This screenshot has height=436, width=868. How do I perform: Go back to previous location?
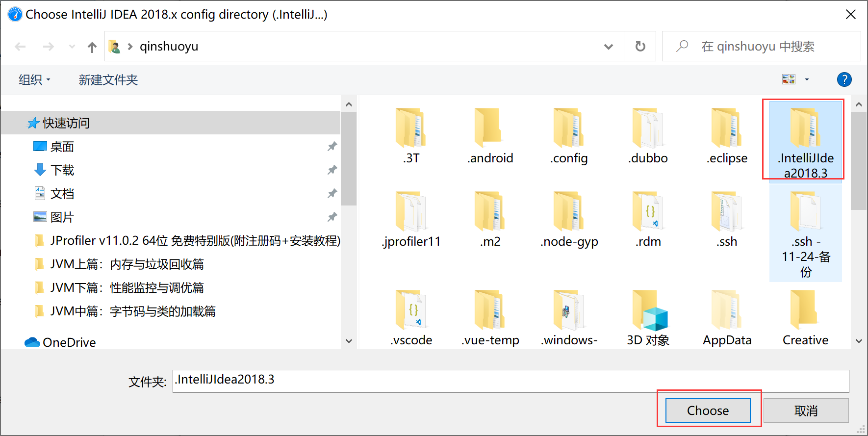(20, 47)
